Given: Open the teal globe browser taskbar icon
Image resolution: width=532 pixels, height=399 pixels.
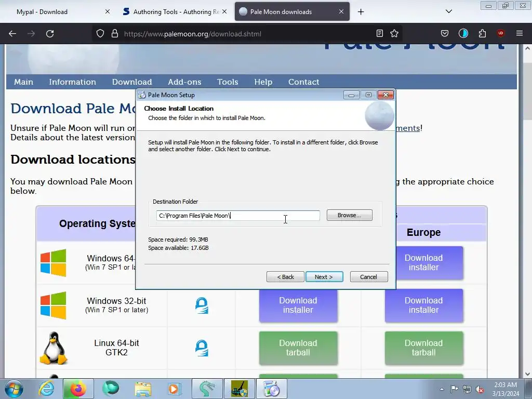Looking at the screenshot, I should click(x=111, y=389).
